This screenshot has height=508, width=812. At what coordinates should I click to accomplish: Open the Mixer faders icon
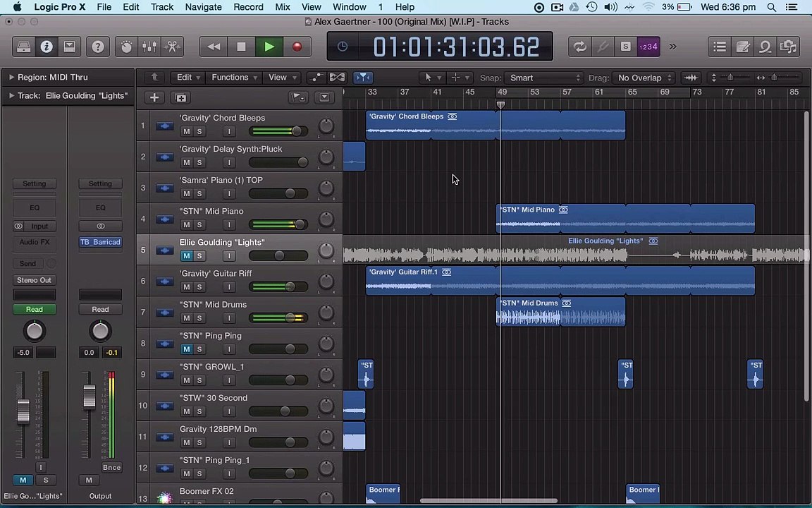[x=149, y=47]
